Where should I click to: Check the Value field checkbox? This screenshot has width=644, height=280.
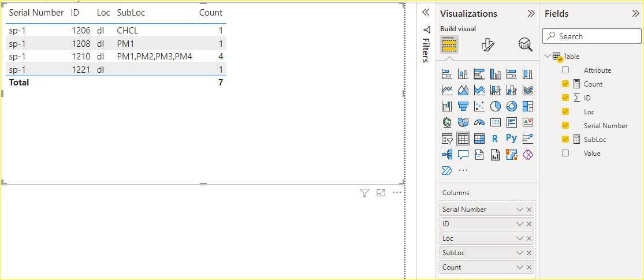565,153
